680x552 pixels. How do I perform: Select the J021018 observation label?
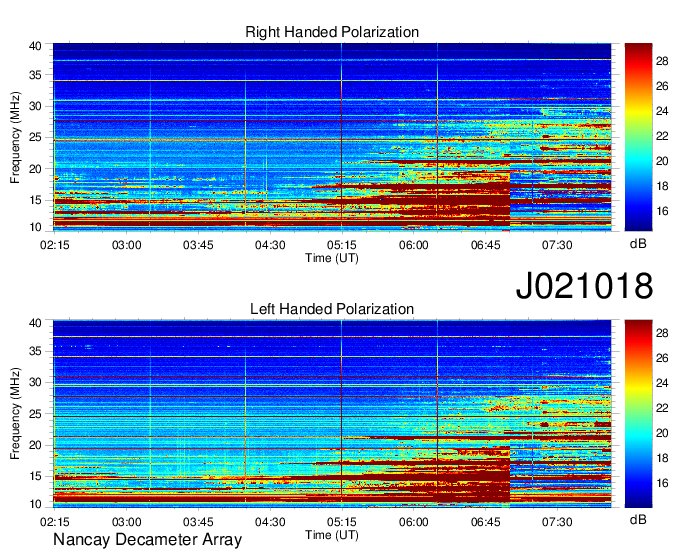pyautogui.click(x=584, y=285)
